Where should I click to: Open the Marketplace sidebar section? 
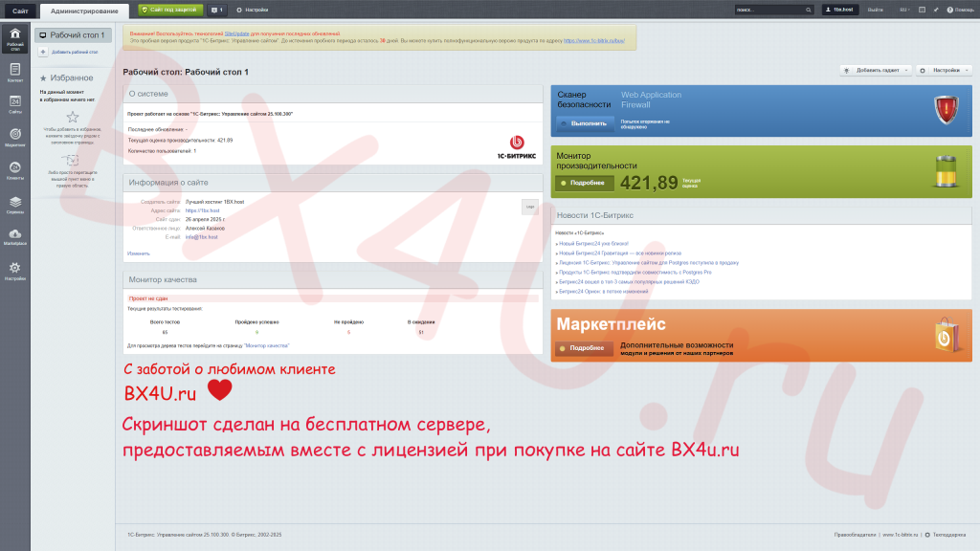pos(15,237)
